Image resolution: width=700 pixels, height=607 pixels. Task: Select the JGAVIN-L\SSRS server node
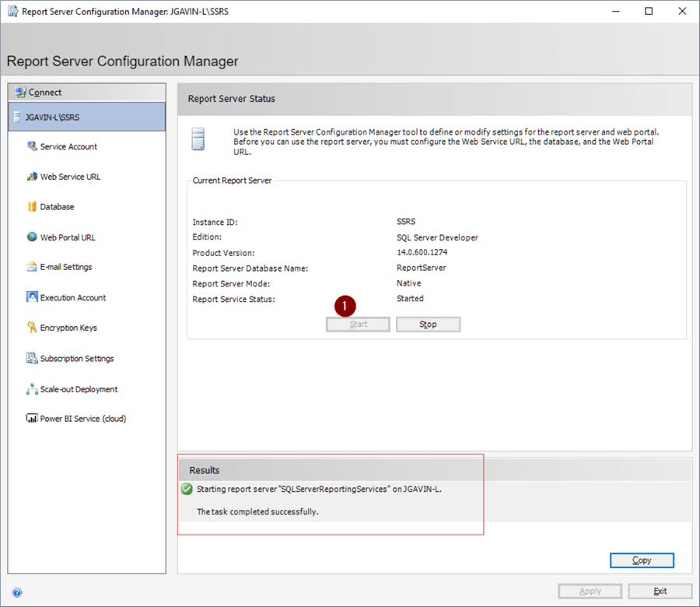pos(86,117)
